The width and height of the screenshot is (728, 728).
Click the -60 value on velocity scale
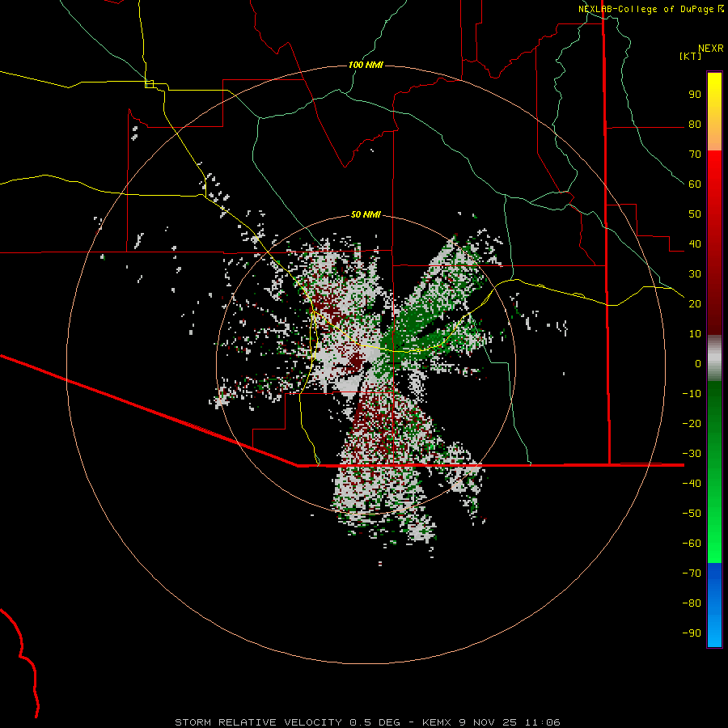(692, 544)
